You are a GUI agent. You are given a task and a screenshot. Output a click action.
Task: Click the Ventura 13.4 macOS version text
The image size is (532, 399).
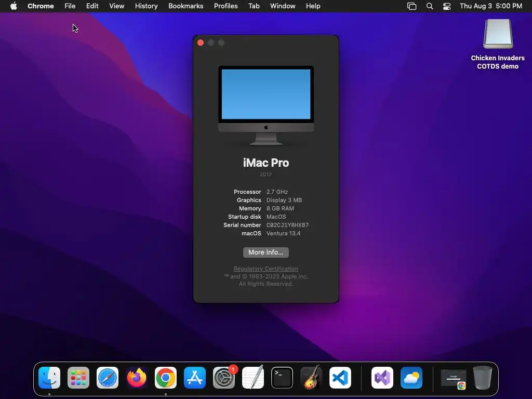tap(283, 233)
